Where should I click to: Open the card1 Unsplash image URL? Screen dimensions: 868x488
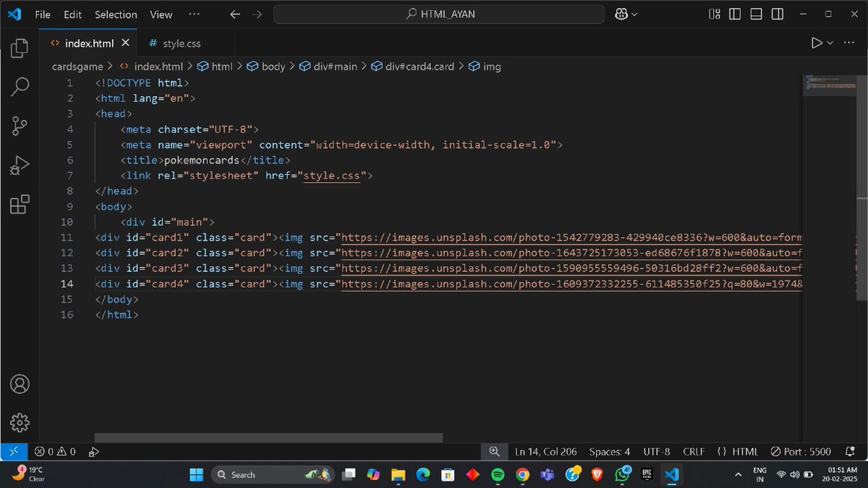[573, 238]
